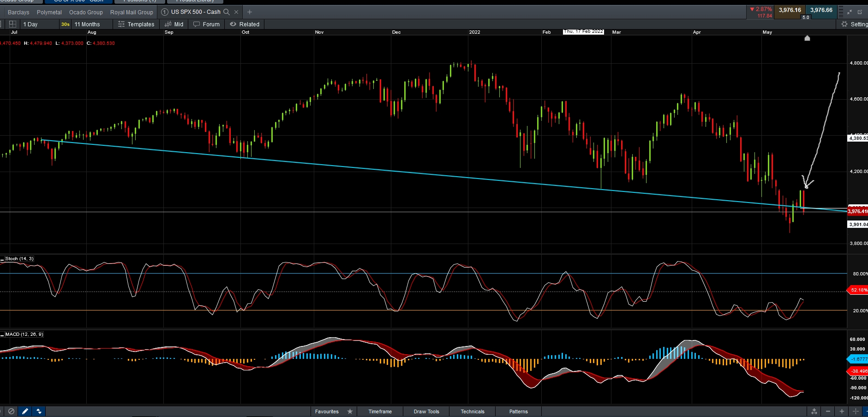Collapse the chart window with inward arrows
868x417 pixels.
850,12
